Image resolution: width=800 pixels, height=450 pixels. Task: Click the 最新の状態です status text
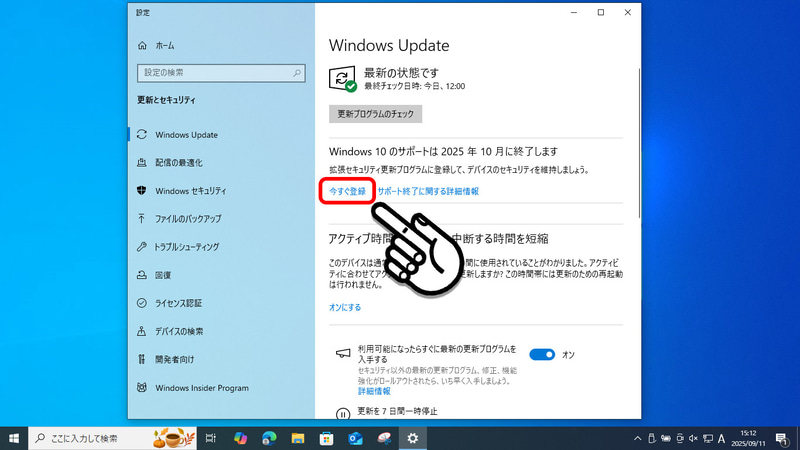coord(402,73)
